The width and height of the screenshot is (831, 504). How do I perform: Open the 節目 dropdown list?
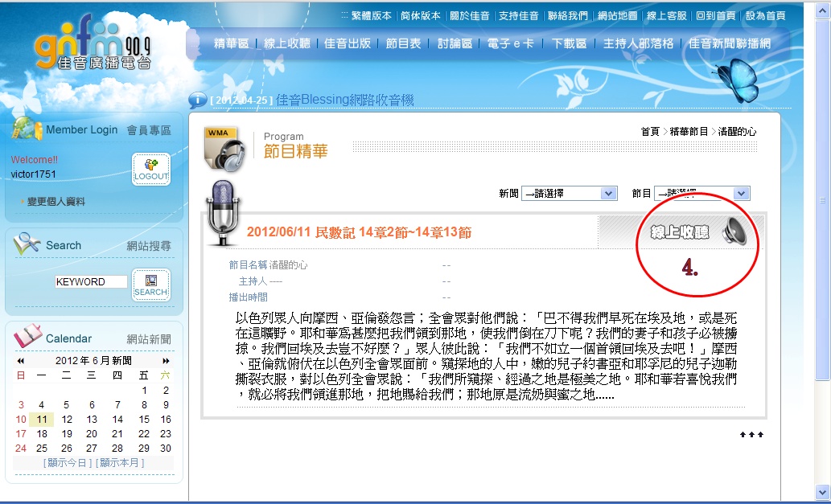(702, 194)
